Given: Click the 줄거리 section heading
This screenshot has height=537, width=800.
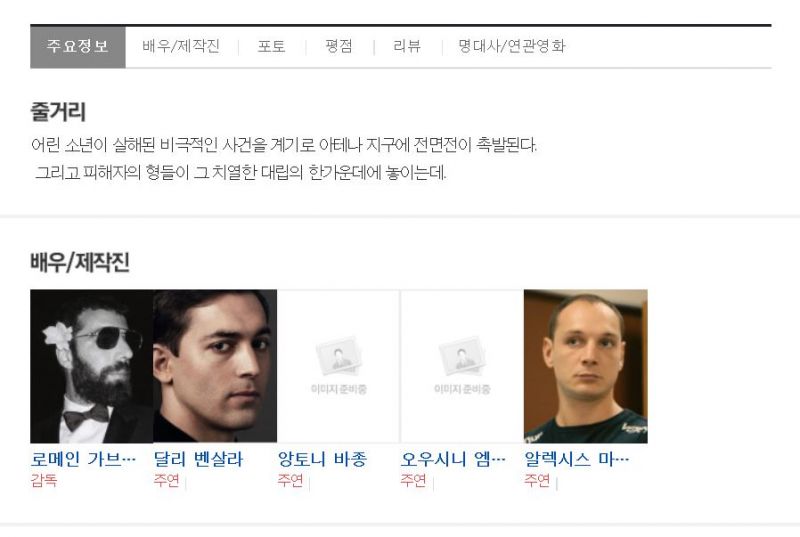Looking at the screenshot, I should pyautogui.click(x=58, y=112).
